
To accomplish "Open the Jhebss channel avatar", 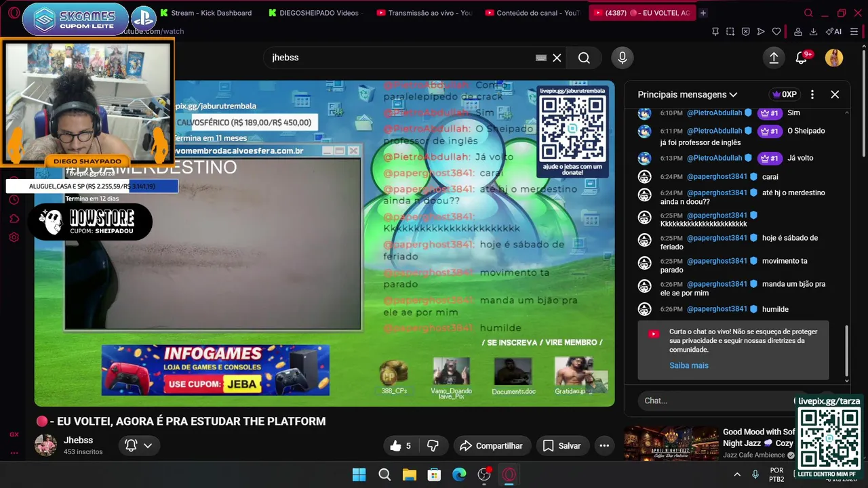I will (46, 445).
